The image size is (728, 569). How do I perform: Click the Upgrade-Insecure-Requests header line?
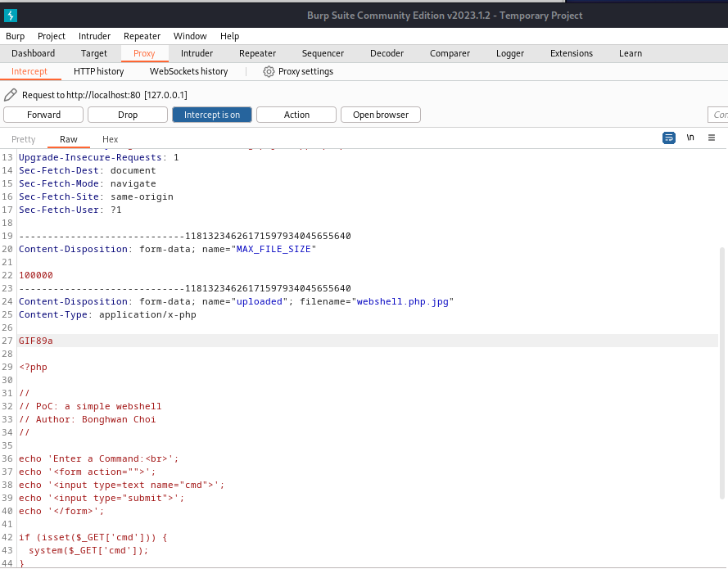[x=98, y=158]
